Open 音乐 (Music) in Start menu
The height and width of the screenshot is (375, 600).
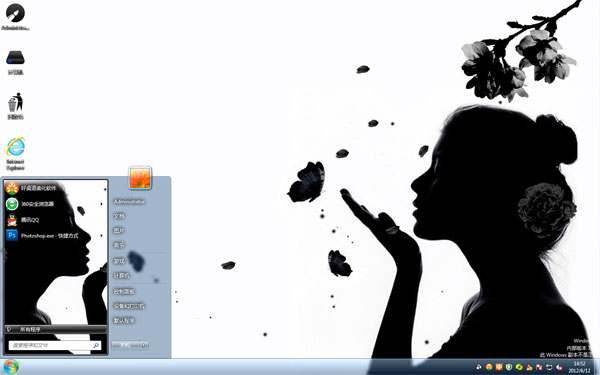[x=119, y=245]
